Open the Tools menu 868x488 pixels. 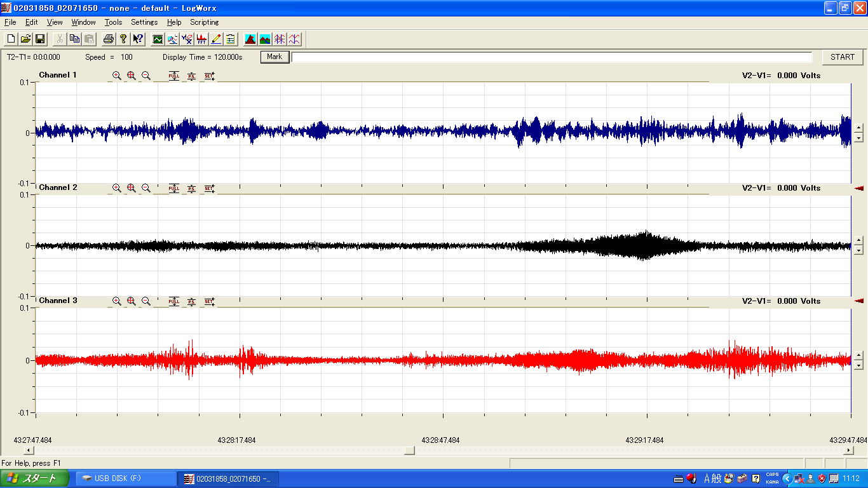(x=113, y=22)
